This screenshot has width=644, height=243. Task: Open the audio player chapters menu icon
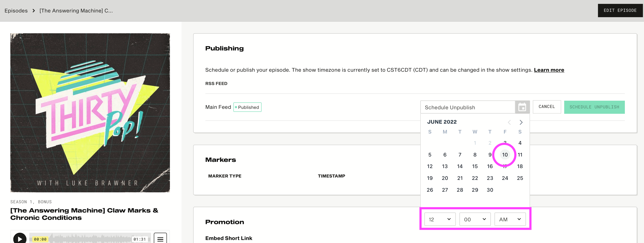(x=160, y=239)
